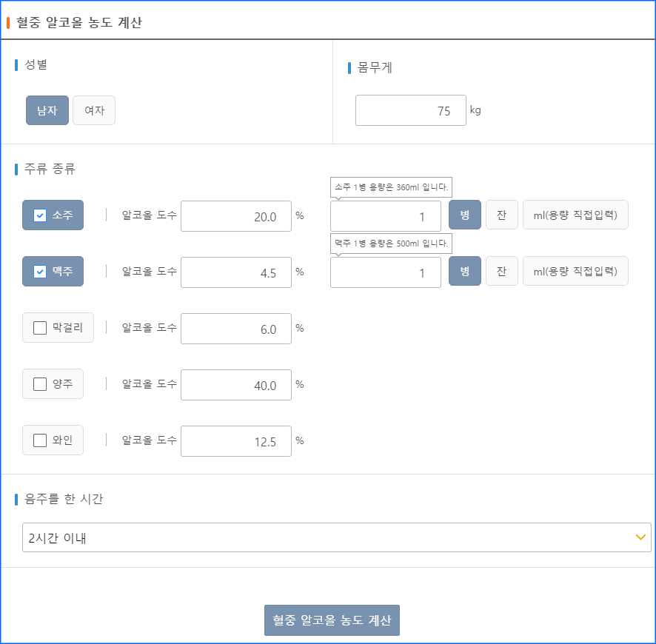Check the 양주 checkbox
This screenshot has height=644, width=656.
(x=40, y=383)
